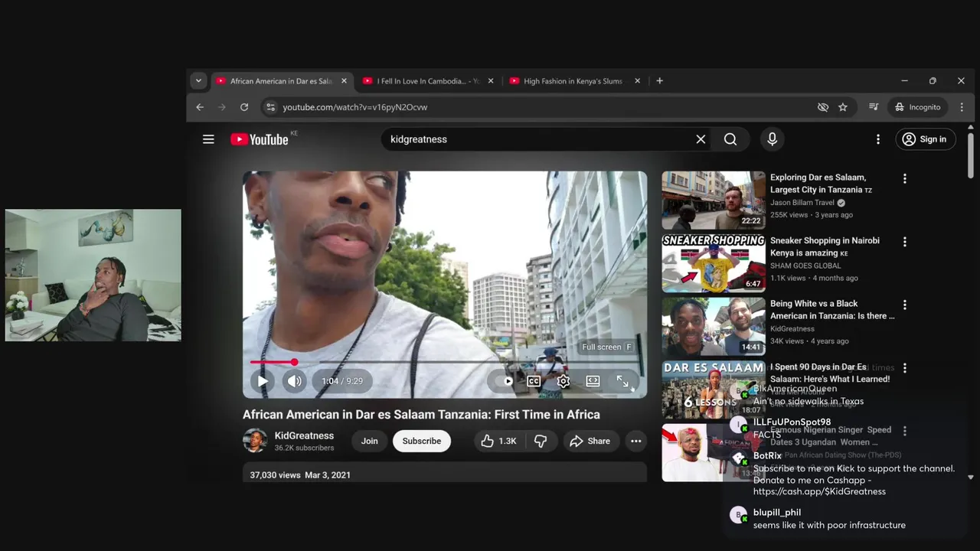Open the Jason Billam Travel channel link
The height and width of the screenshot is (551, 980).
coord(802,203)
